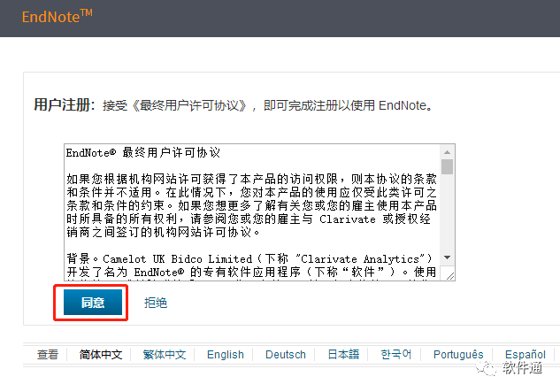Switch language to 한국어
Image resolution: width=560 pixels, height=392 pixels.
click(396, 354)
